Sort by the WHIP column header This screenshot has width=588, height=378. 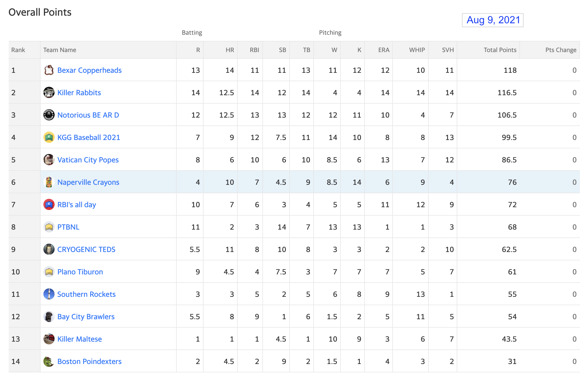coord(417,50)
